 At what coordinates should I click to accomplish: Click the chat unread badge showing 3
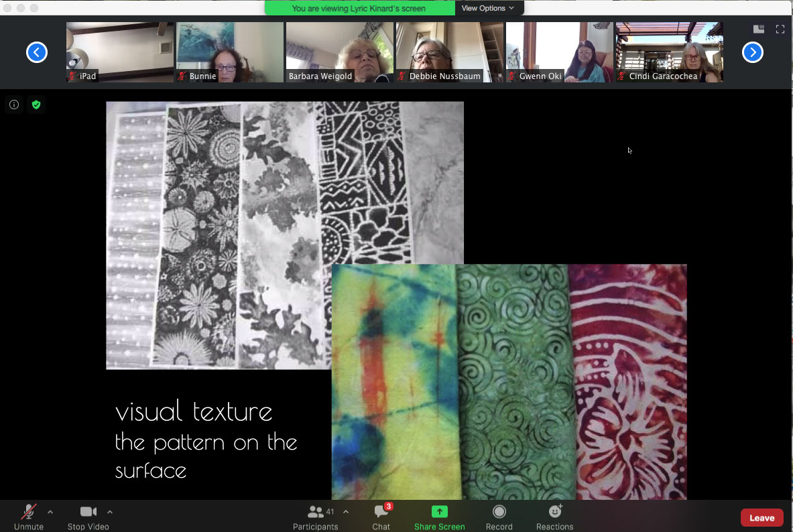click(x=388, y=507)
